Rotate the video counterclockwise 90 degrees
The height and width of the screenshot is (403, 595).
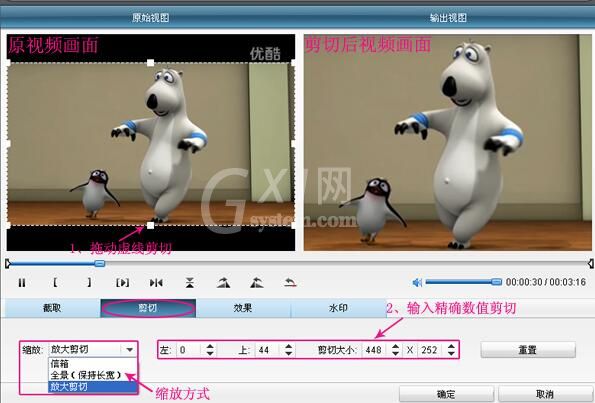click(x=257, y=283)
